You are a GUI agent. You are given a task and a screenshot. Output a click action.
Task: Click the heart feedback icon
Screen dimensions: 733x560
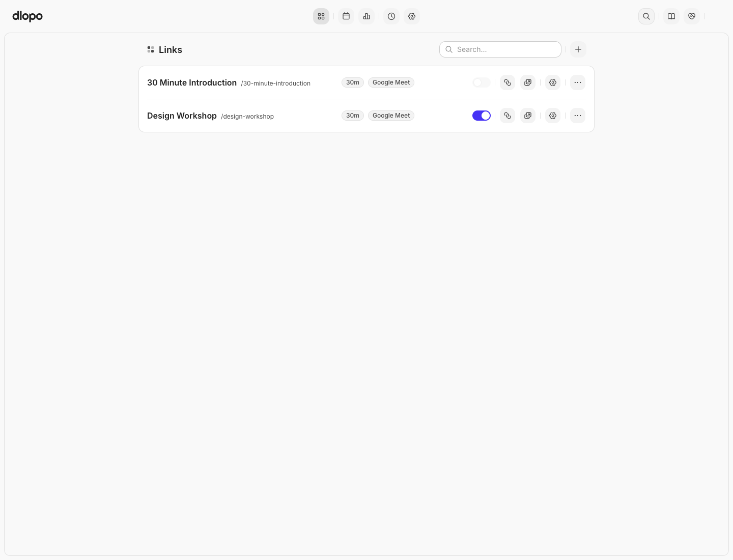(x=692, y=16)
